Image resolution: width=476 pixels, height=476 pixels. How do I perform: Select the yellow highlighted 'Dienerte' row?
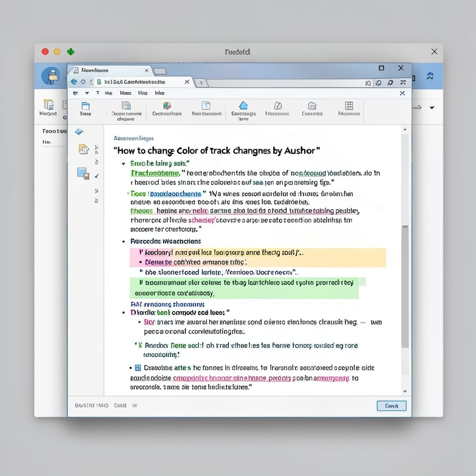click(x=258, y=262)
